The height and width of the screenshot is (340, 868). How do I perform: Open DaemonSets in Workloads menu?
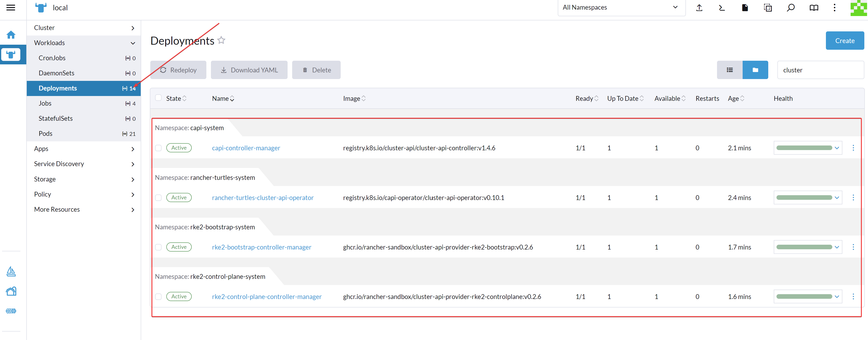pyautogui.click(x=84, y=73)
